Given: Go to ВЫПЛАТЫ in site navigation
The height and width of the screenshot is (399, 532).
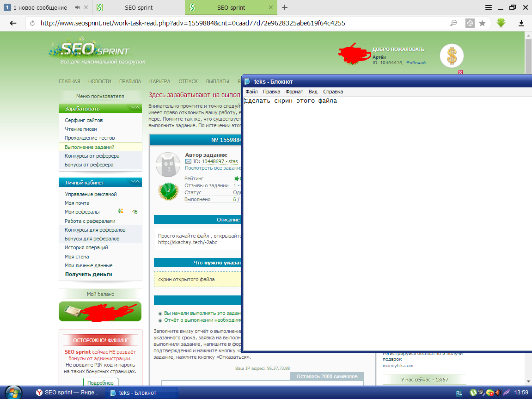Looking at the screenshot, I should tap(218, 81).
